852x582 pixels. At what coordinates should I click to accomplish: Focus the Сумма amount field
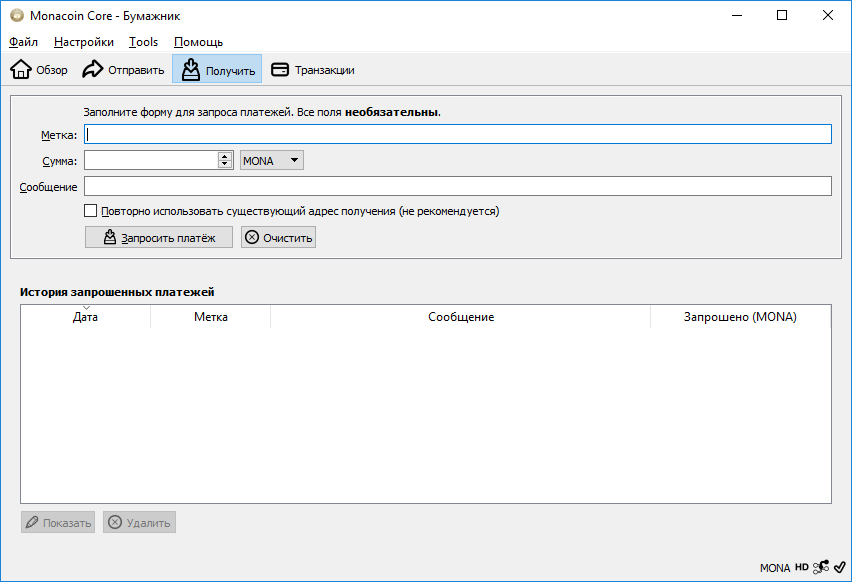click(x=151, y=160)
